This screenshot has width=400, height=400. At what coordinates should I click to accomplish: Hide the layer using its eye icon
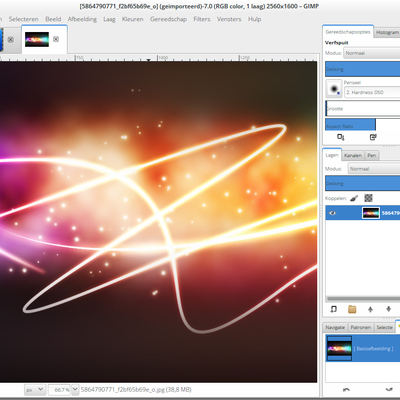click(x=332, y=213)
